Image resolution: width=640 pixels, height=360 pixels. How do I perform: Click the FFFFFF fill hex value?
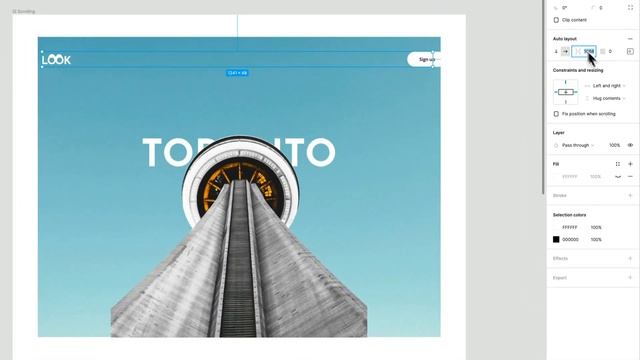pos(570,177)
